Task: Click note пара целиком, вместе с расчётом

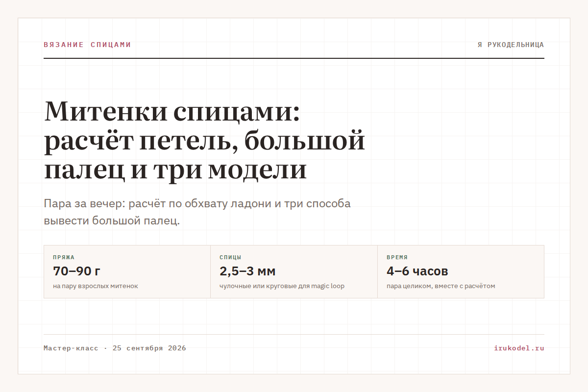Action: point(441,286)
